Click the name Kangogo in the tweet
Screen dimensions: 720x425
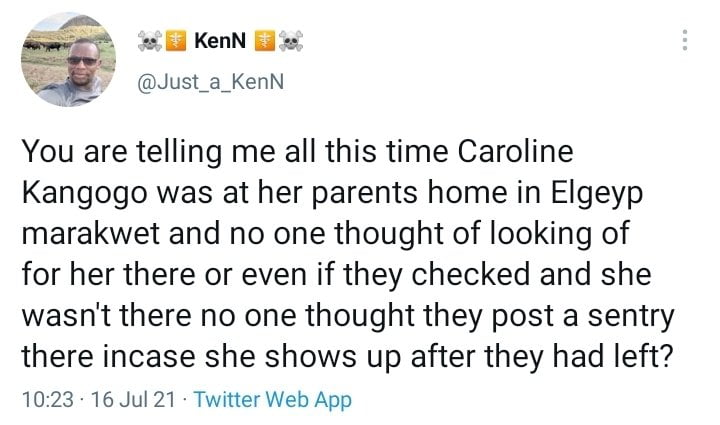pyautogui.click(x=84, y=195)
